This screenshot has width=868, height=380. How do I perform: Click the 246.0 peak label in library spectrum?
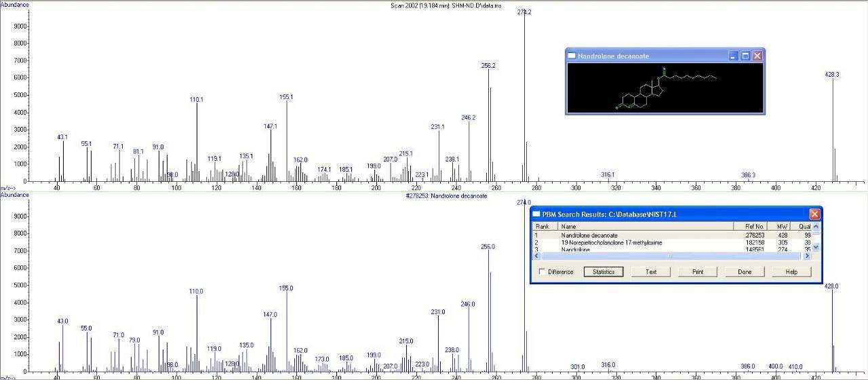click(x=468, y=304)
